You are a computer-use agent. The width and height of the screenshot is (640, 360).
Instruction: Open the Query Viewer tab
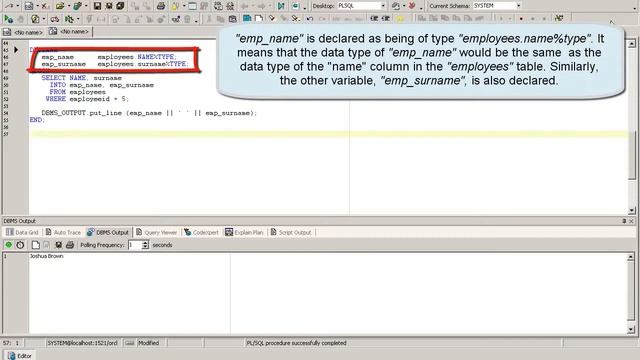(157, 232)
